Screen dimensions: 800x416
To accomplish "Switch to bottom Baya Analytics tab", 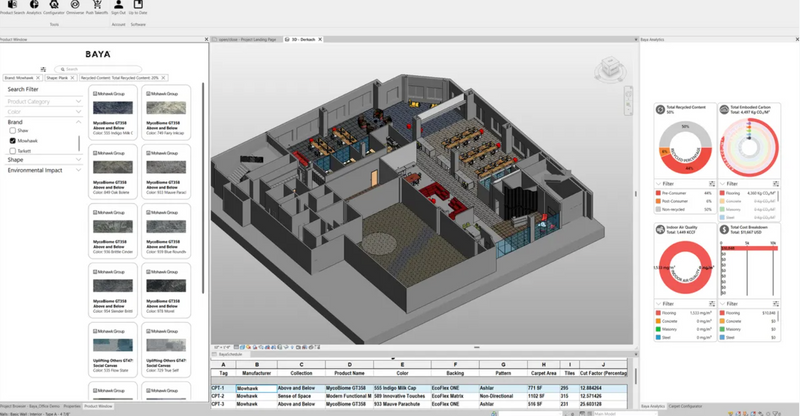I will [x=653, y=406].
